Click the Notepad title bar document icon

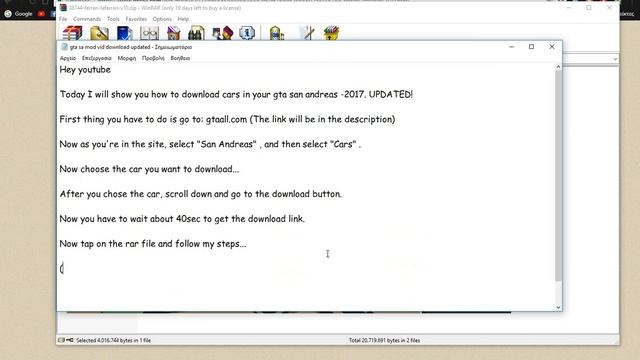pos(64,47)
